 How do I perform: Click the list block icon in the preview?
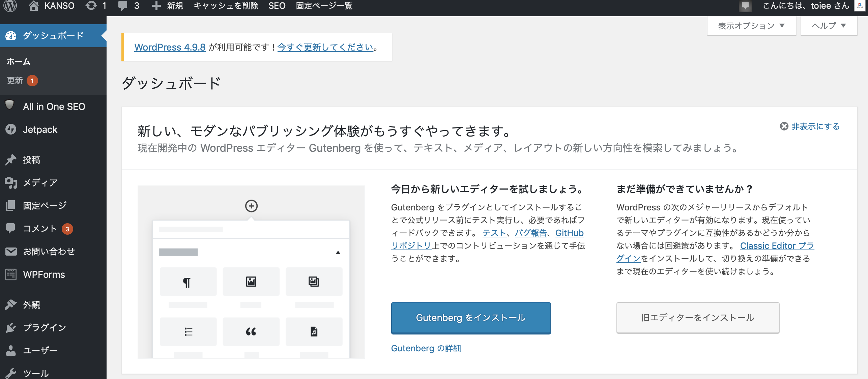[188, 331]
